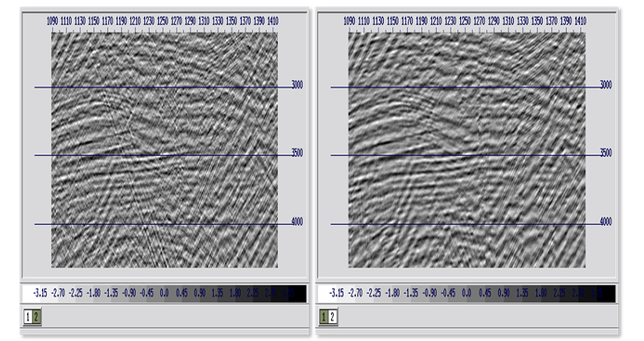This screenshot has height=341, width=644.
Task: Select button 1 in left panel
Action: [28, 317]
